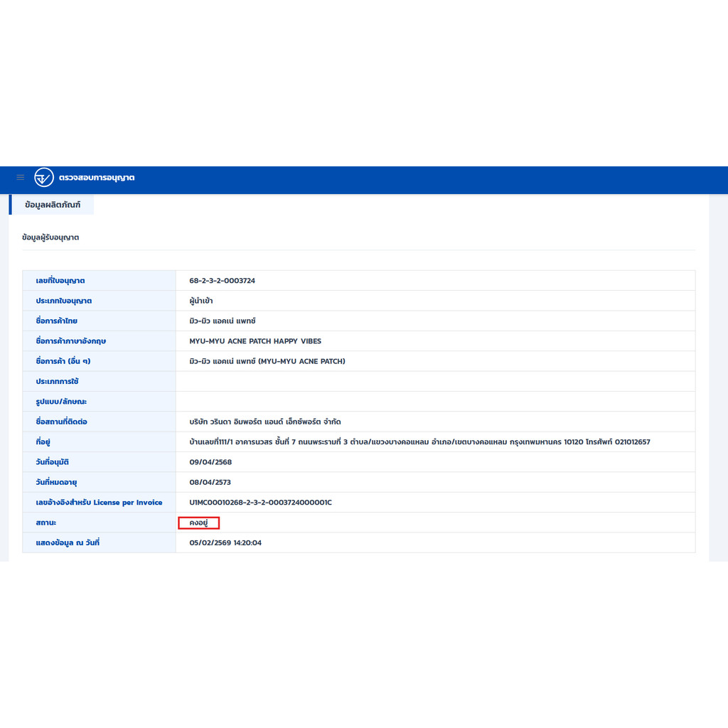This screenshot has height=728, width=728.
Task: Click the reference code U1MC00010268-2-3-2-000372400000​1C
Action: click(x=260, y=503)
